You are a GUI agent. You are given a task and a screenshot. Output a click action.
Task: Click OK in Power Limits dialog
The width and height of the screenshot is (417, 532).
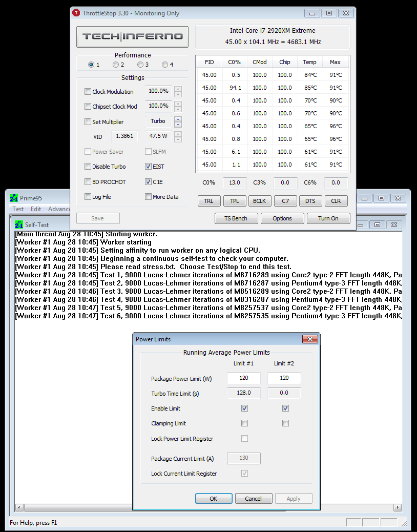[x=214, y=498]
